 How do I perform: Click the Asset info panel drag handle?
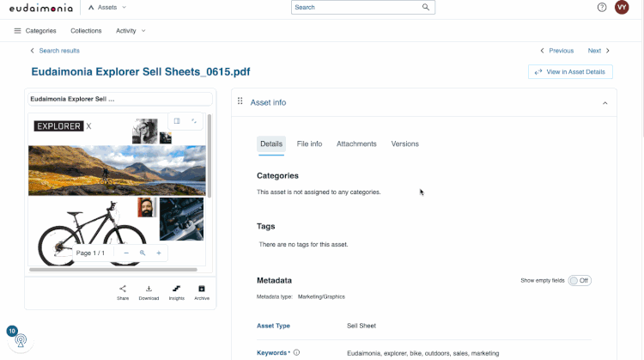[x=240, y=101]
